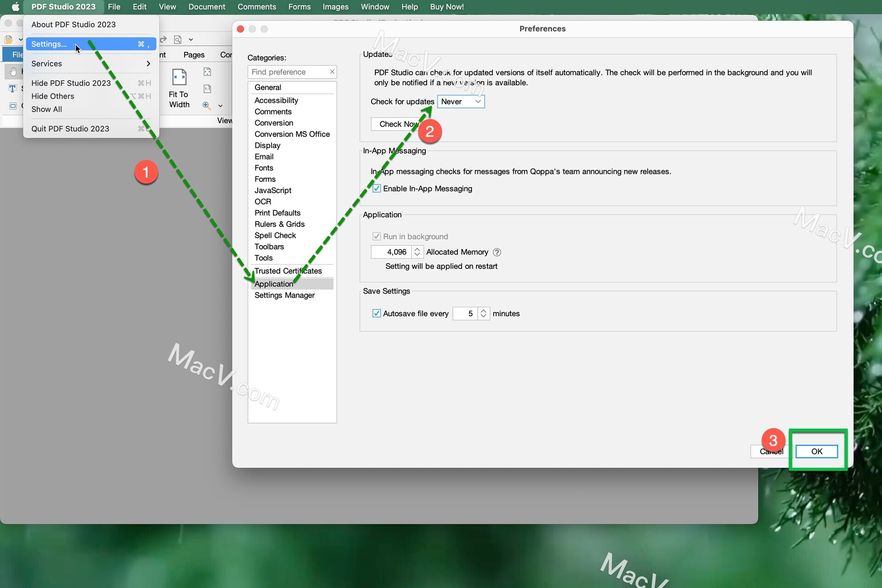This screenshot has width=882, height=588.
Task: Select Conversion MS Office category
Action: [292, 134]
